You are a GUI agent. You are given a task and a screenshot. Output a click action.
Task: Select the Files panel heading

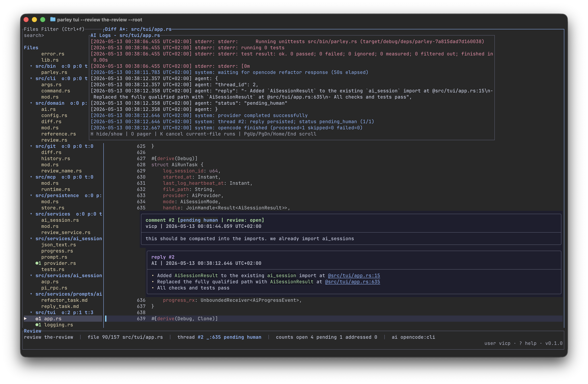(x=31, y=47)
